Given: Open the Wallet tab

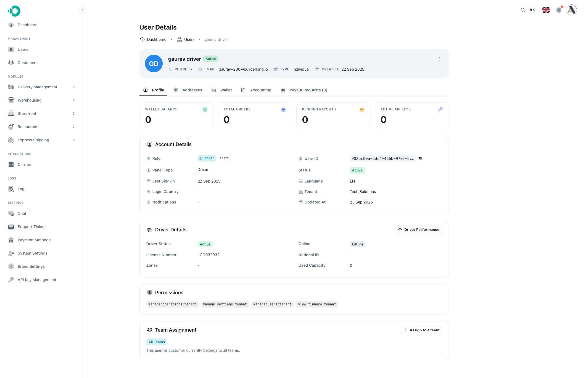Looking at the screenshot, I should coord(222,90).
